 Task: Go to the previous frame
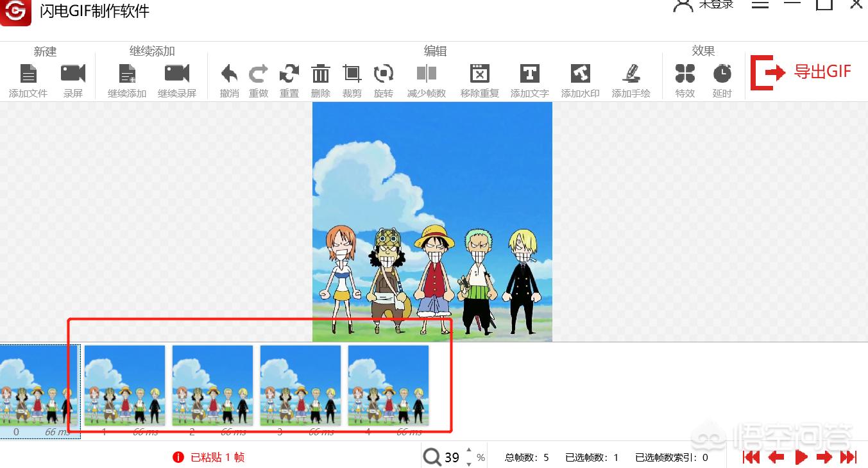pyautogui.click(x=776, y=457)
